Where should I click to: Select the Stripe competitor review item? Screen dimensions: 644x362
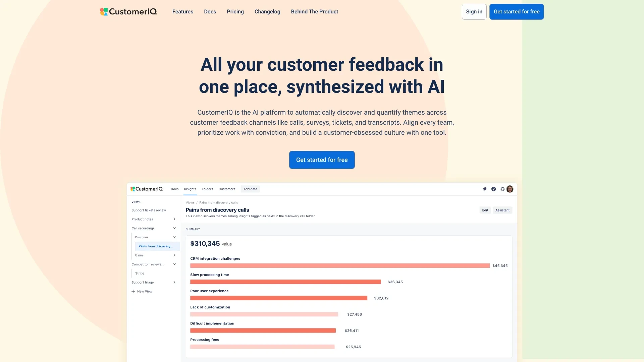tap(139, 273)
